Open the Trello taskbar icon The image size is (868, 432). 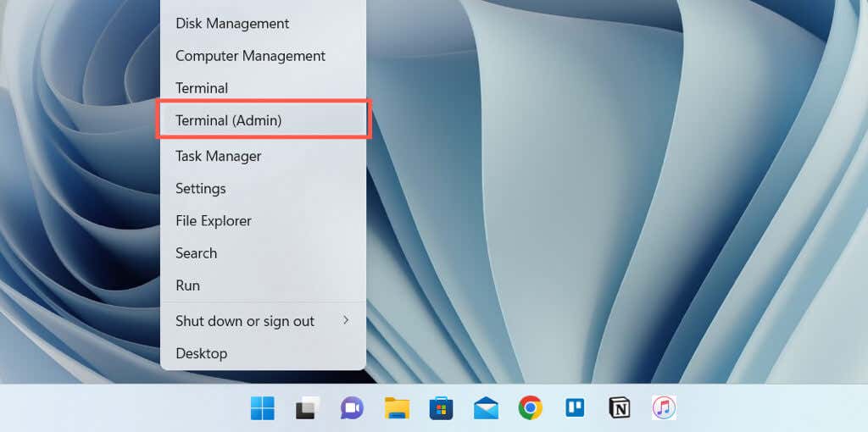[x=575, y=408]
